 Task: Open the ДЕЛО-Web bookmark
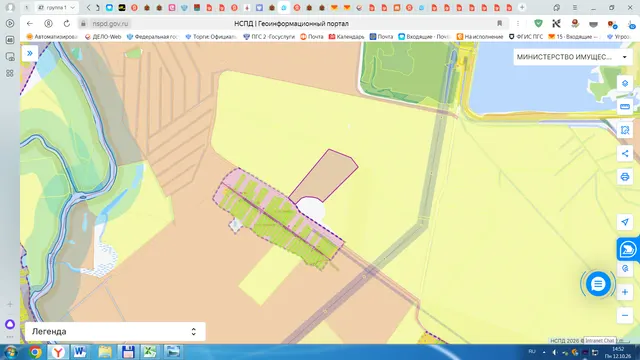point(103,37)
